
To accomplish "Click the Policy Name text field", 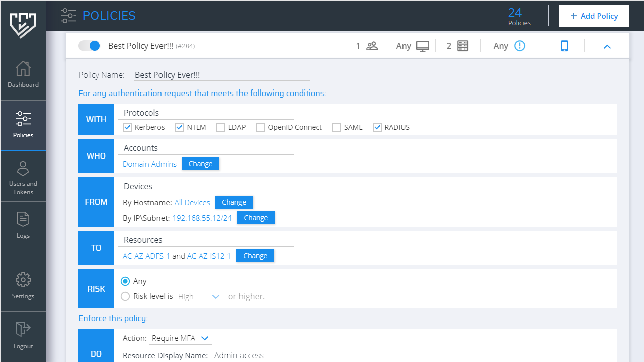I will click(x=221, y=75).
